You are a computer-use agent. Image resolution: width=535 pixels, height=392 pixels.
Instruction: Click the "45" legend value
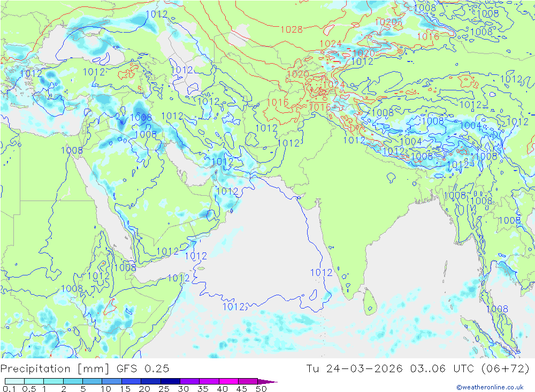click(x=242, y=389)
